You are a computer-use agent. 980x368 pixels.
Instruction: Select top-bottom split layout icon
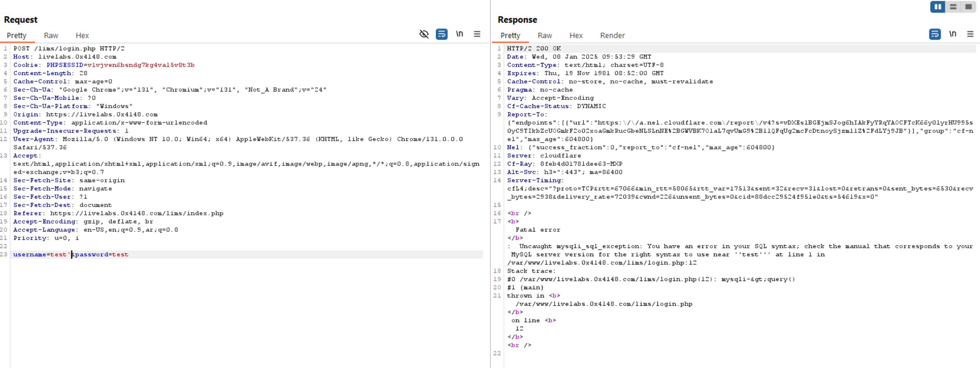(x=953, y=7)
